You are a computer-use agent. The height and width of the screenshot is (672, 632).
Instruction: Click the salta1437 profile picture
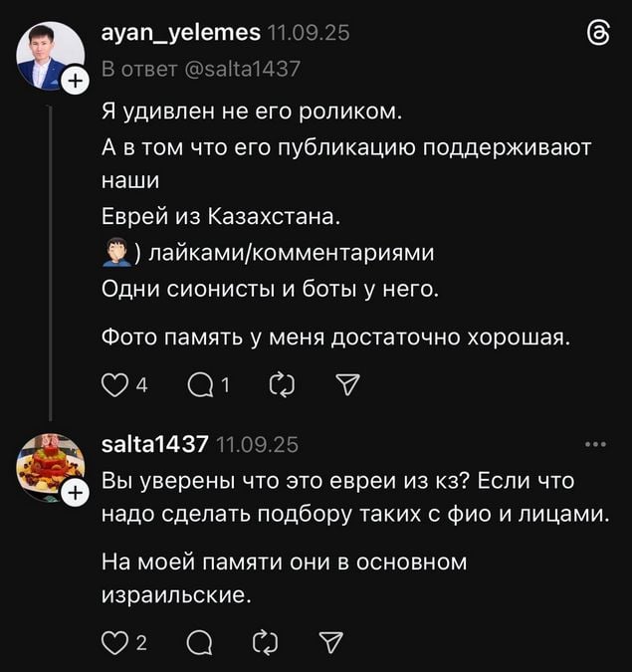click(49, 465)
